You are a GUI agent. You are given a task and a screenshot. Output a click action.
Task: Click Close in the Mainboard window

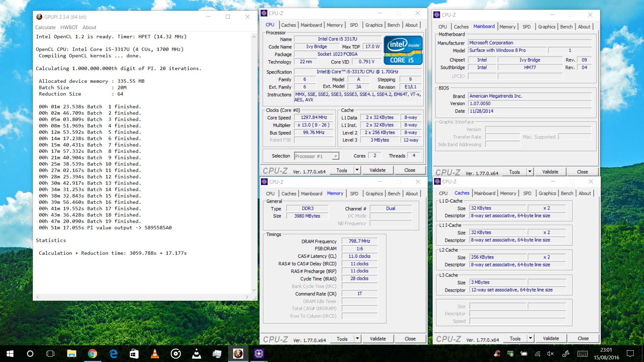click(x=582, y=172)
